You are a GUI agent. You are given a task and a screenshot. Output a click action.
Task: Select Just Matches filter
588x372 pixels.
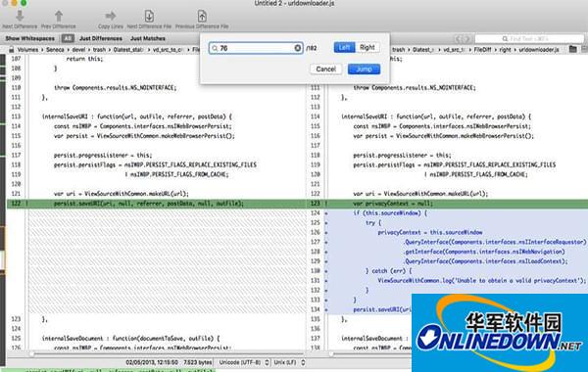click(148, 38)
